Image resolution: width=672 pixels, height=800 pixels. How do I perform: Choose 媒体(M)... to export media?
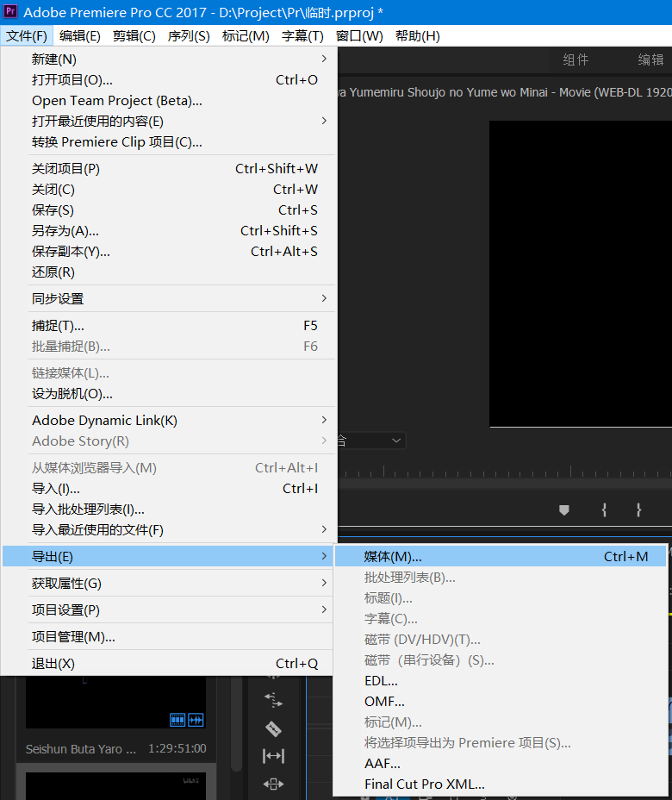pos(501,557)
